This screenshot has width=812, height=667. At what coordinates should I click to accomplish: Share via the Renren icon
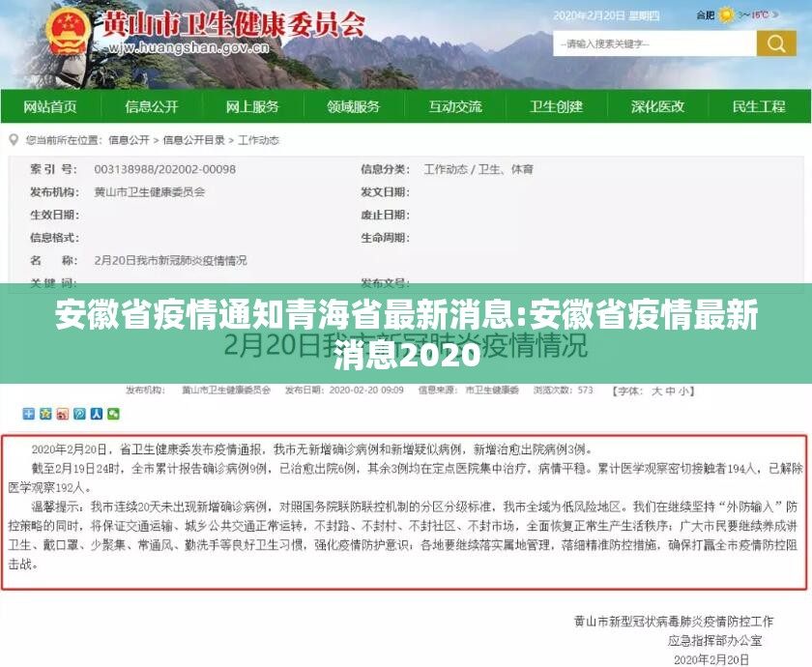point(97,414)
